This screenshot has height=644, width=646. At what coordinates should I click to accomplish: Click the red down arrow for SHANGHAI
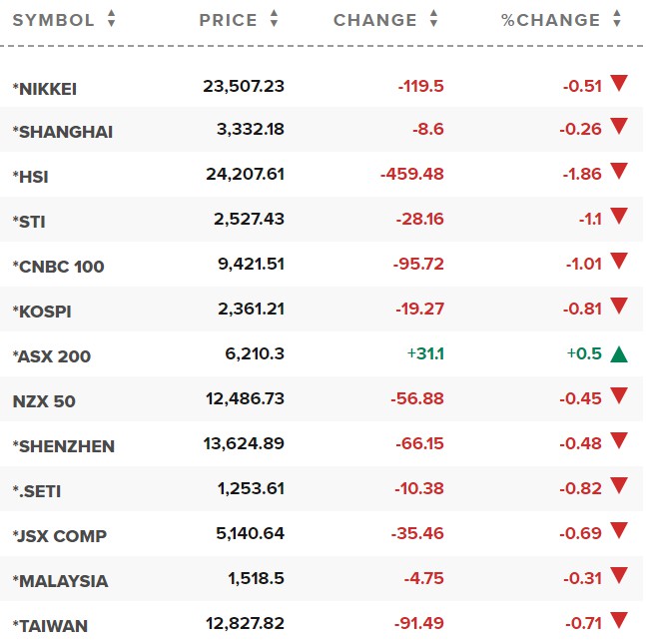click(619, 128)
